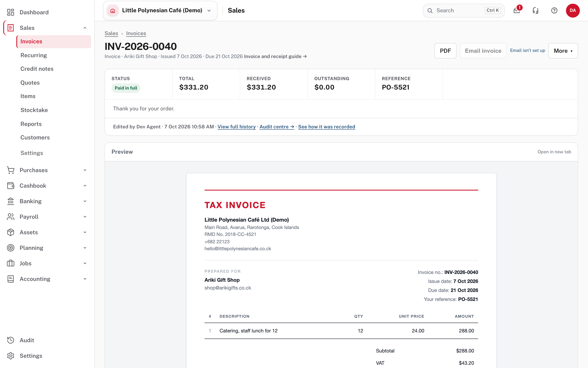Image resolution: width=588 pixels, height=368 pixels.
Task: Open View full history link
Action: (236, 127)
